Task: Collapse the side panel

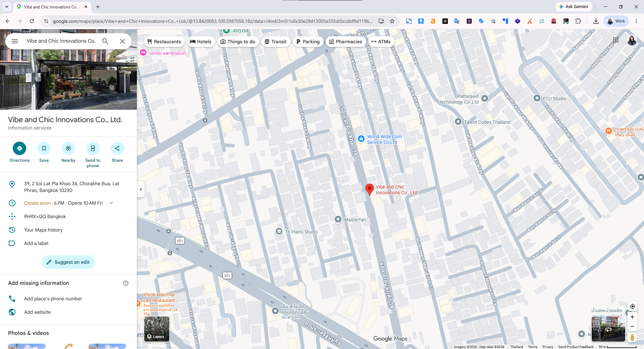Action: [141, 189]
